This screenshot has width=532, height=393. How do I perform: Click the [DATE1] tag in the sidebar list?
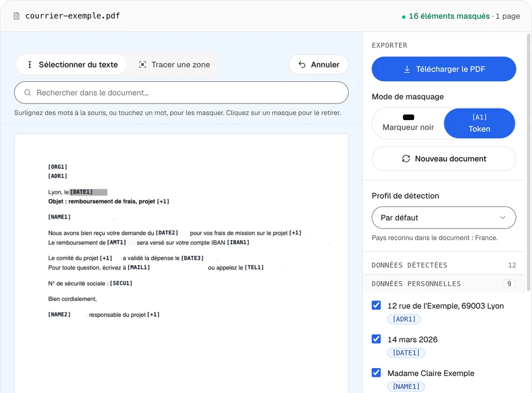pyautogui.click(x=406, y=353)
